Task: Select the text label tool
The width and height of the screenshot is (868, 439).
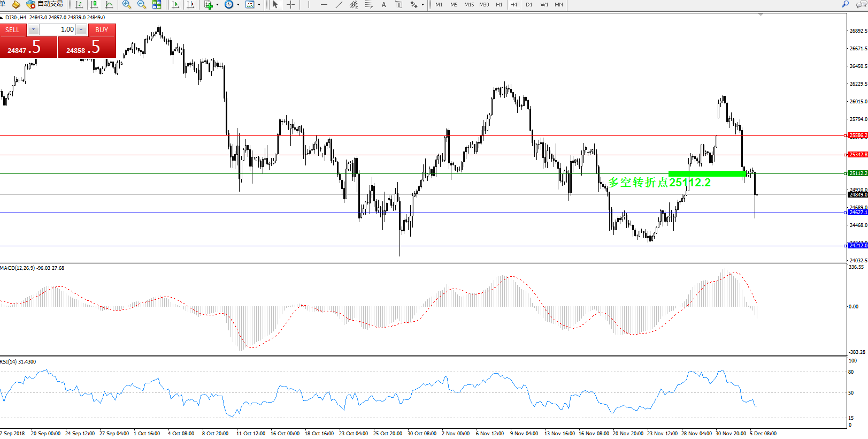Action: click(x=383, y=4)
